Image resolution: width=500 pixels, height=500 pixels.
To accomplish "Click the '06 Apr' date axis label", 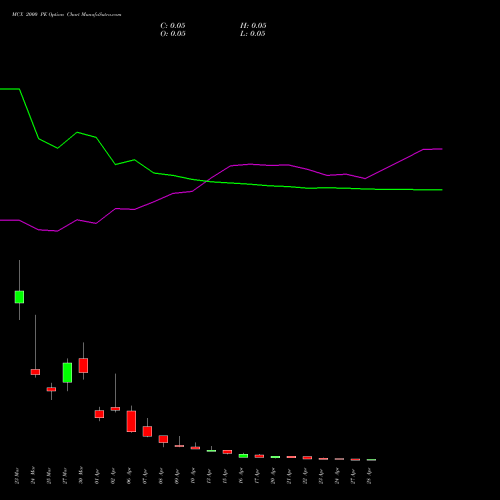I will tap(129, 476).
